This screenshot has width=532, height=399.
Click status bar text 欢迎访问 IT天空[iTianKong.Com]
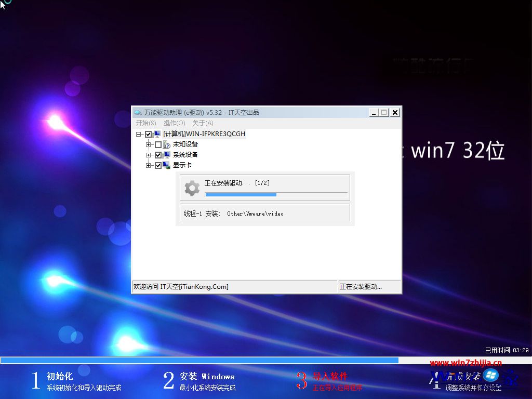181,287
